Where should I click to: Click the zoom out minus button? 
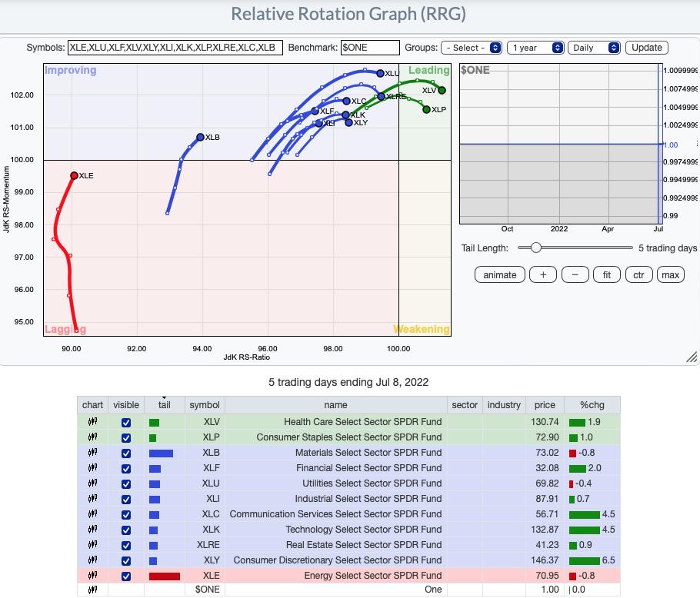[575, 275]
